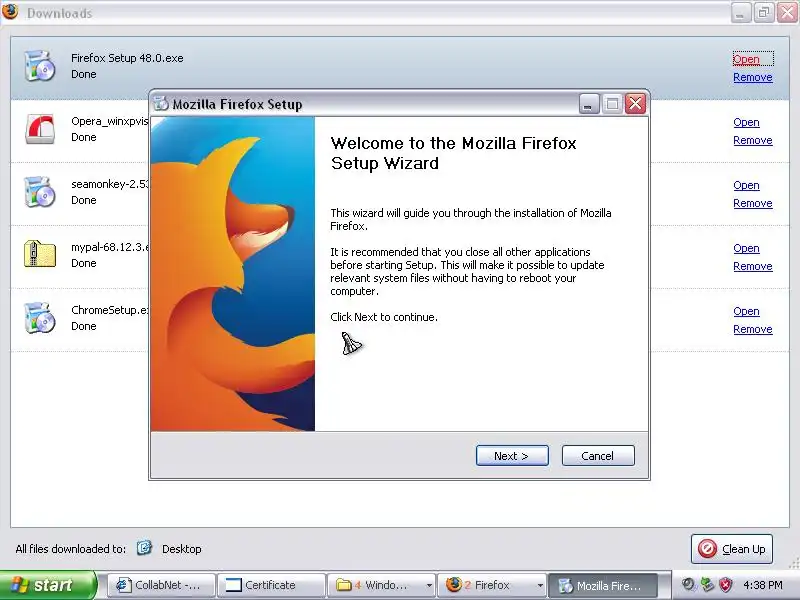800x600 pixels.
Task: Open the Windows Start menu
Action: point(48,585)
